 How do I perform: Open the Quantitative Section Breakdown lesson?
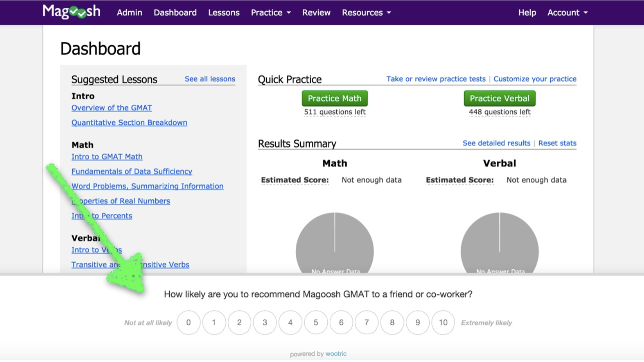point(129,123)
